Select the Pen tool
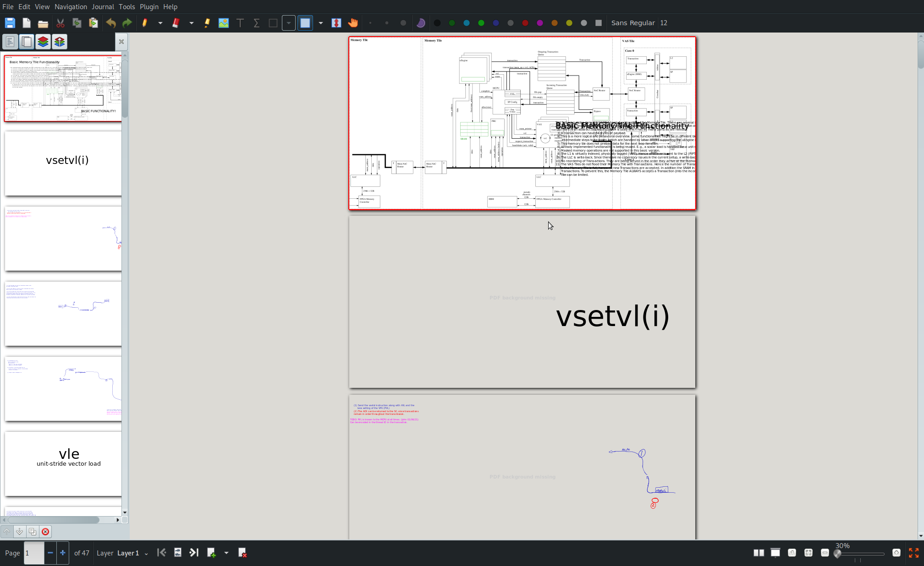Viewport: 924px width, 566px height. click(x=144, y=23)
